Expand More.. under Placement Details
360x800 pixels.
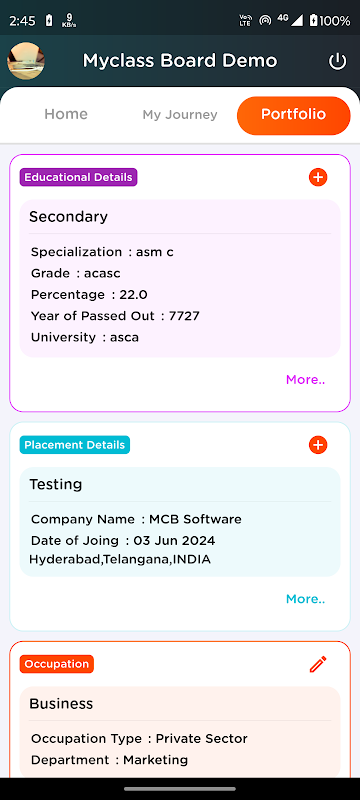(x=305, y=599)
